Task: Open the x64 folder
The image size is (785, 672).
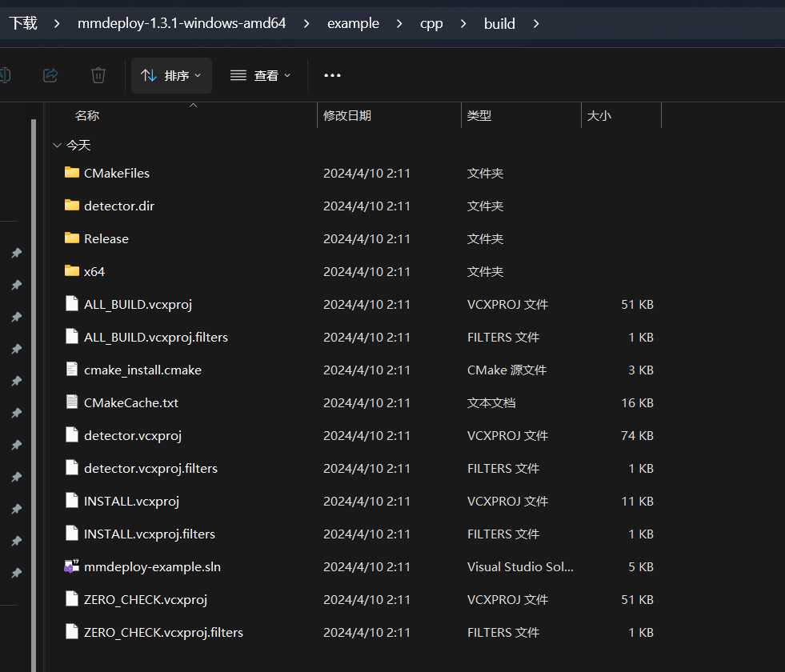Action: tap(94, 270)
